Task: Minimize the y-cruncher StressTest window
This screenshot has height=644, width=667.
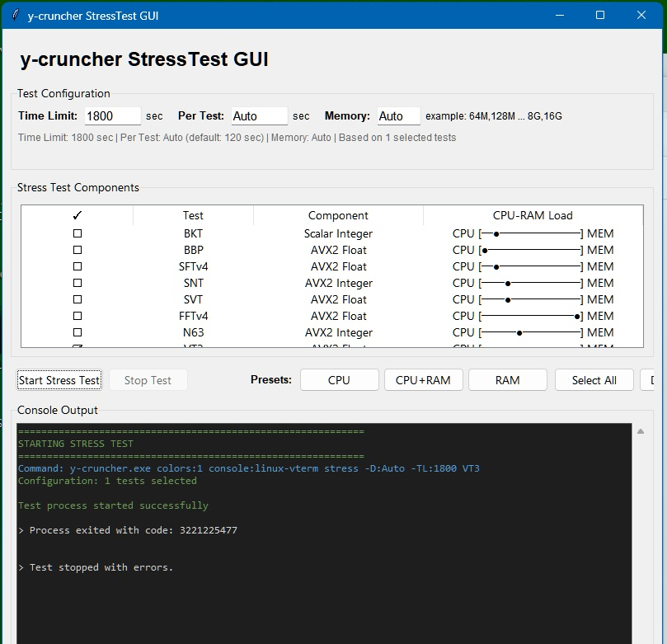Action: coord(560,16)
